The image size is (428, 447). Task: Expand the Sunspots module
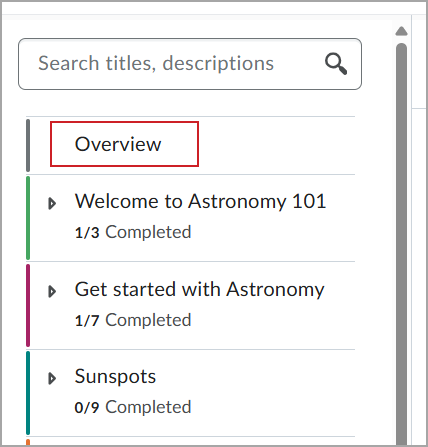(x=52, y=378)
